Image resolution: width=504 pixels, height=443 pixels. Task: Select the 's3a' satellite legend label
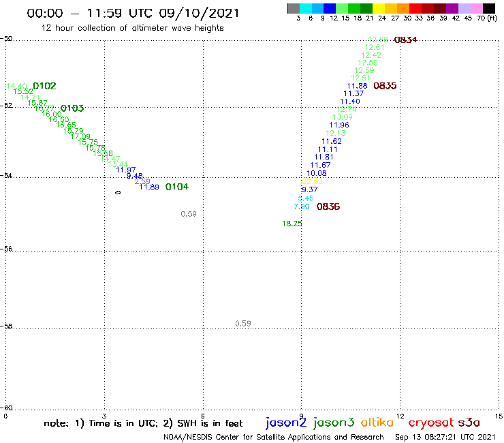click(469, 423)
